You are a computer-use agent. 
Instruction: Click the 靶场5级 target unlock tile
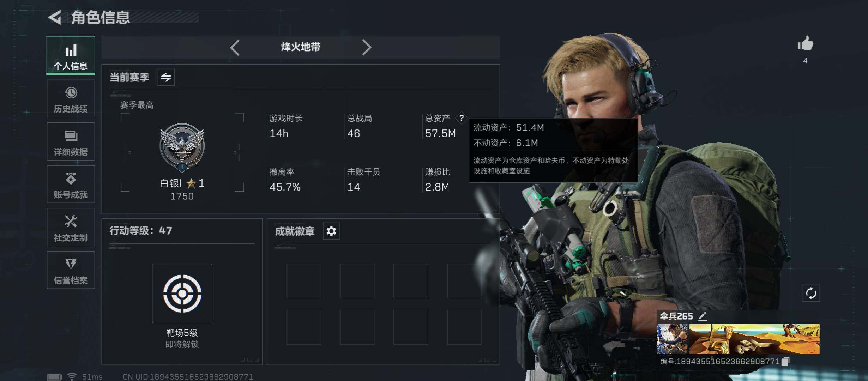pyautogui.click(x=182, y=294)
